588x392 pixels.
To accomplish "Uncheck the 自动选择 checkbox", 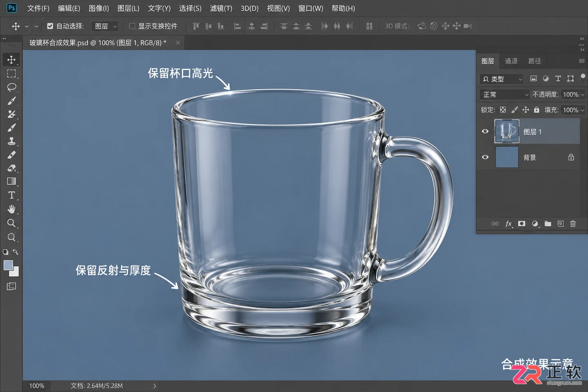I will coord(50,26).
